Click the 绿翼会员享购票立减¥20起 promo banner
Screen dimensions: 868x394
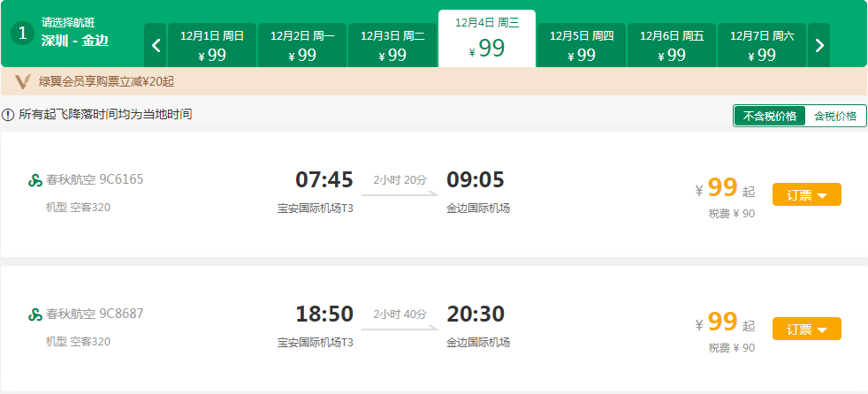click(107, 82)
